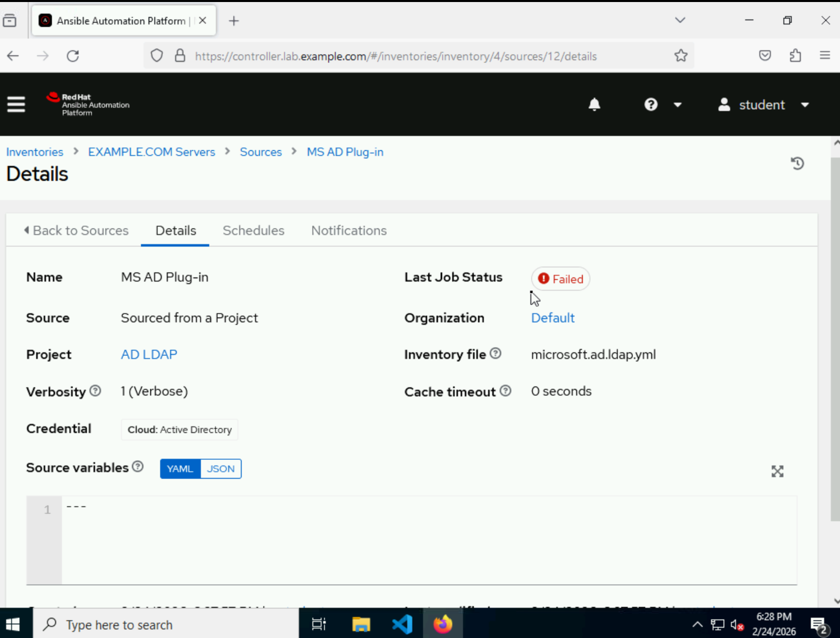The image size is (840, 638).
Task: Reload the current page
Action: [x=73, y=56]
